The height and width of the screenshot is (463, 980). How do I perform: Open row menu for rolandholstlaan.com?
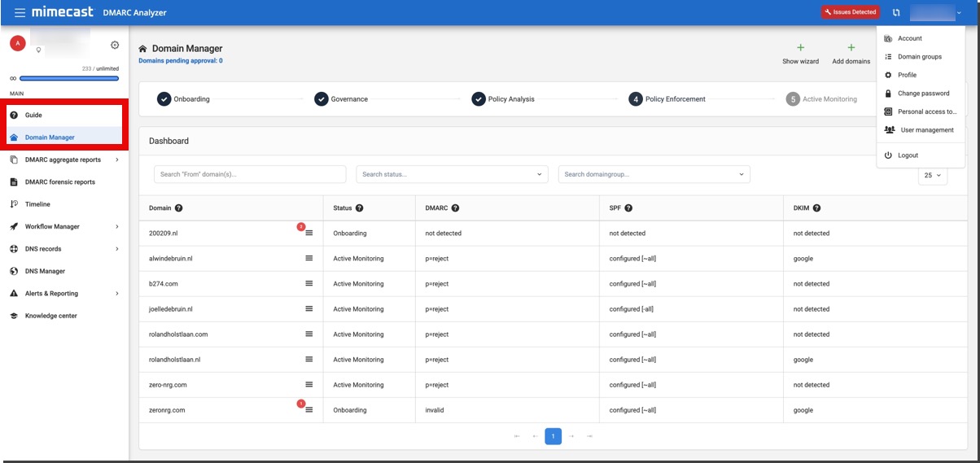point(308,334)
